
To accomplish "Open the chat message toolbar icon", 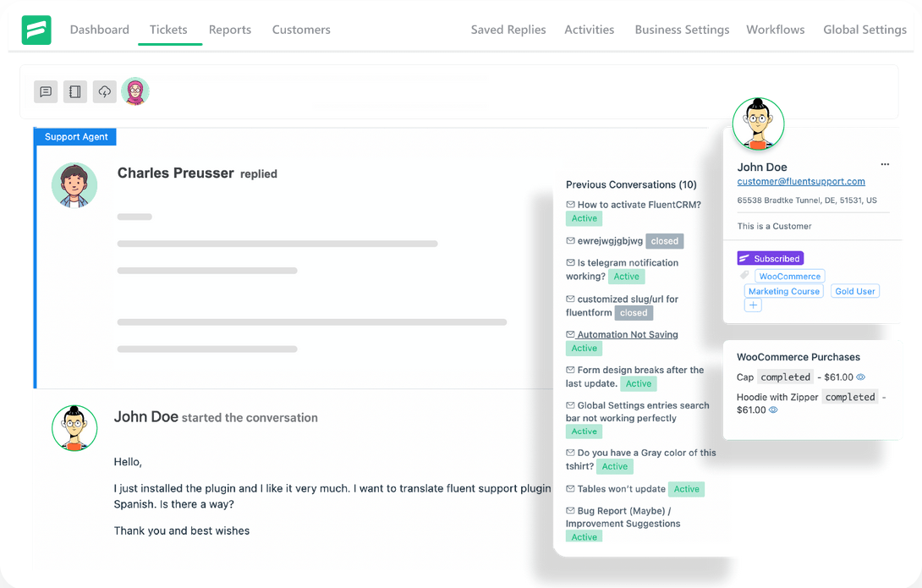I will coord(46,91).
